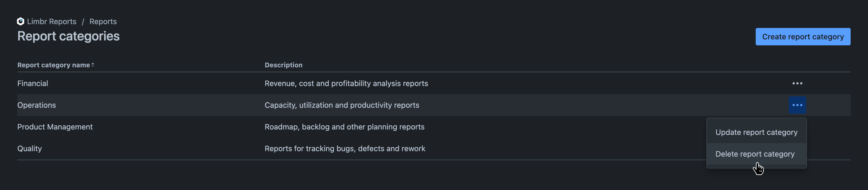The height and width of the screenshot is (190, 868).
Task: Click the description "Revenue, cost and profitability analysis reports"
Action: pyautogui.click(x=346, y=83)
